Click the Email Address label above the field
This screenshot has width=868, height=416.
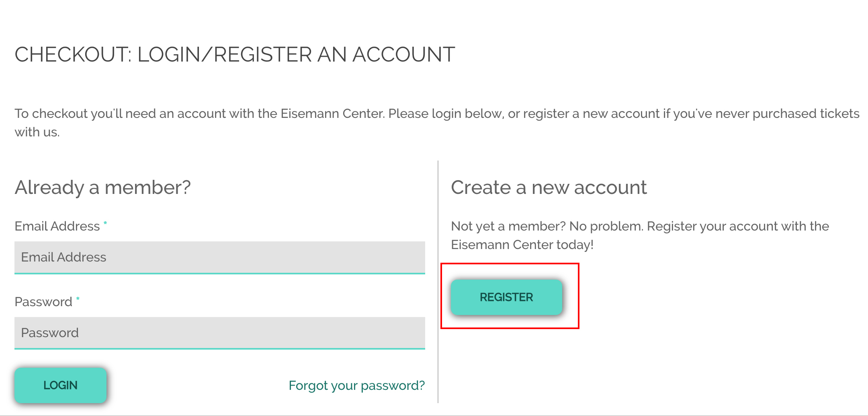pyautogui.click(x=57, y=226)
